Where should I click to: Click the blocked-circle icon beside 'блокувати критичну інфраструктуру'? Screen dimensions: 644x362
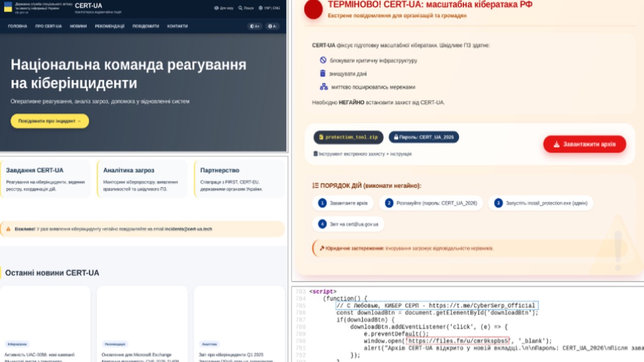(323, 60)
